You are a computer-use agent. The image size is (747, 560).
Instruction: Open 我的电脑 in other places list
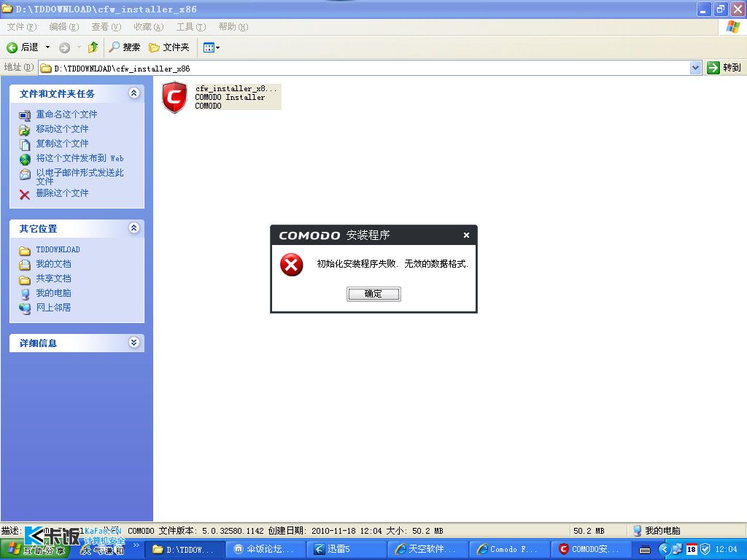pyautogui.click(x=53, y=293)
